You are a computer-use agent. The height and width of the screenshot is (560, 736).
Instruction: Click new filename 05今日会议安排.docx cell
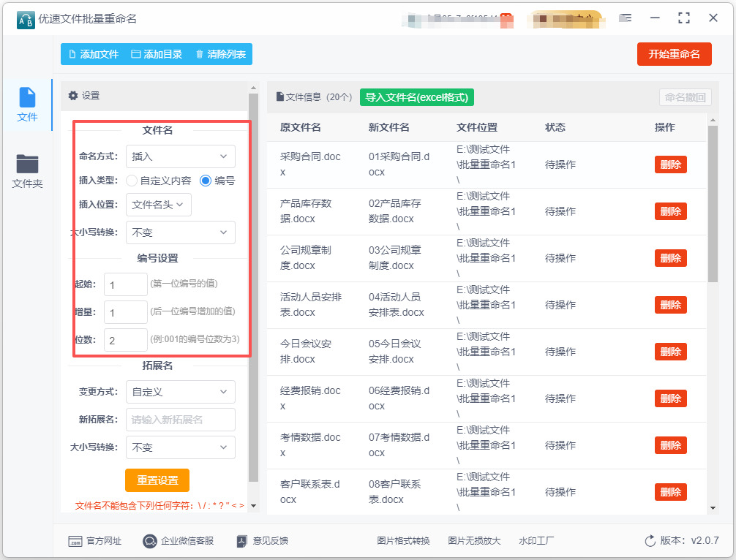tap(395, 352)
